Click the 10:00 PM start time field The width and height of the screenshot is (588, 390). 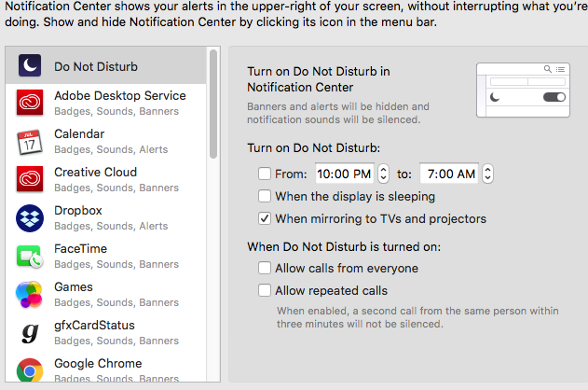coord(344,174)
